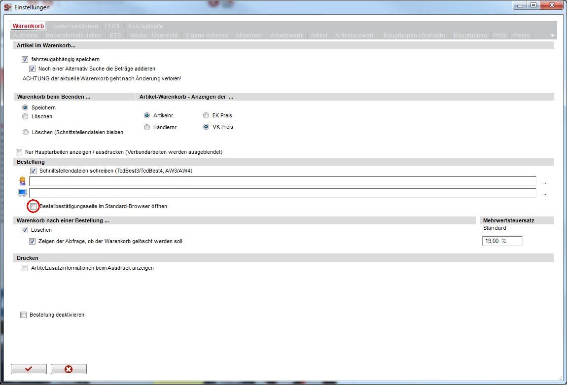This screenshot has width=567, height=392.
Task: Select the 'Artikelnr.' radio button
Action: tap(147, 115)
